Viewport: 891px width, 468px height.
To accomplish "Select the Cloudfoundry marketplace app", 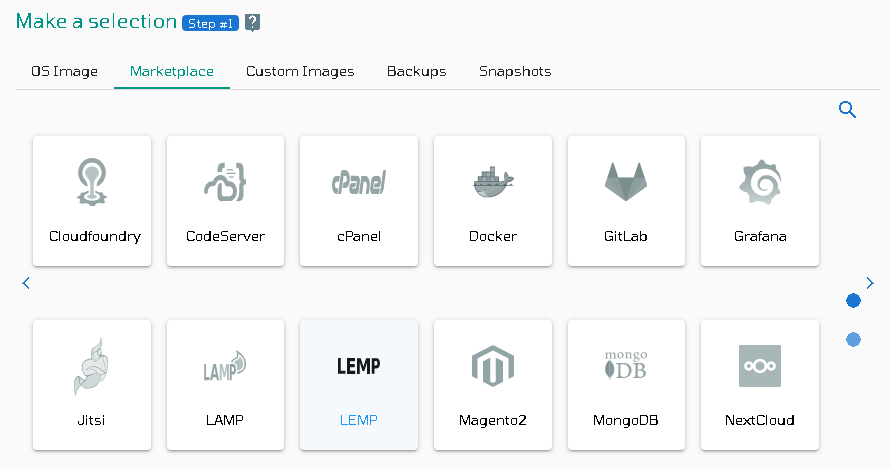I will pyautogui.click(x=92, y=200).
